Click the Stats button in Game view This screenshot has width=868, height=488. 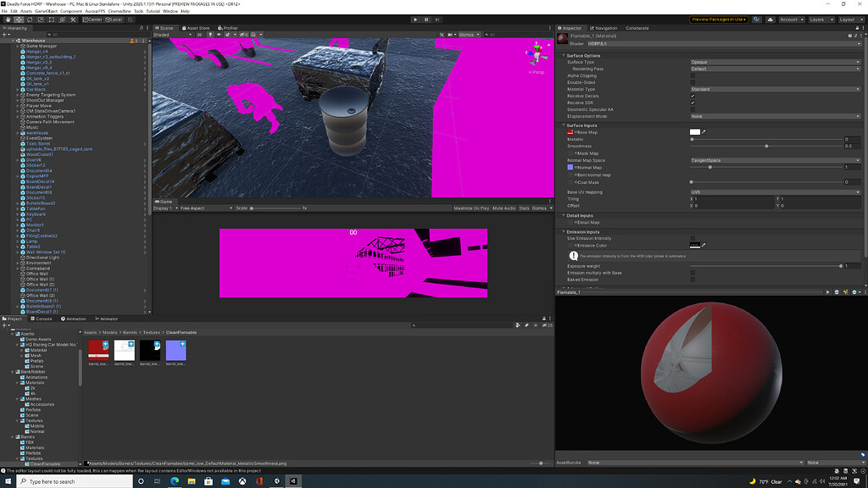click(524, 208)
